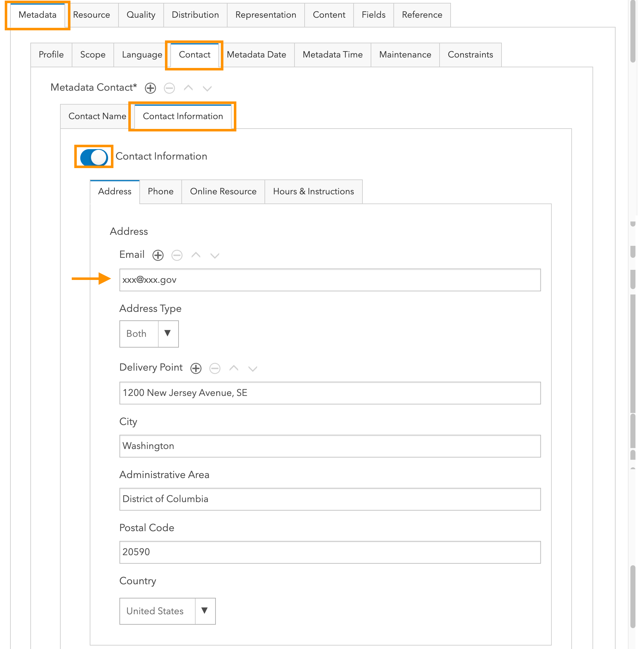644x649 pixels.
Task: Move the Delivery Point down
Action: point(252,368)
